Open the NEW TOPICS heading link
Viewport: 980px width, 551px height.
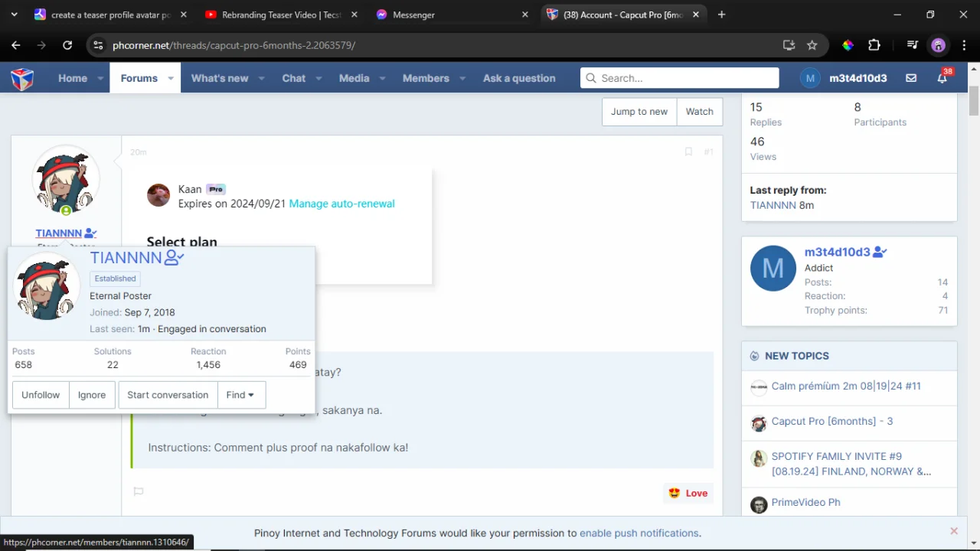click(x=797, y=356)
